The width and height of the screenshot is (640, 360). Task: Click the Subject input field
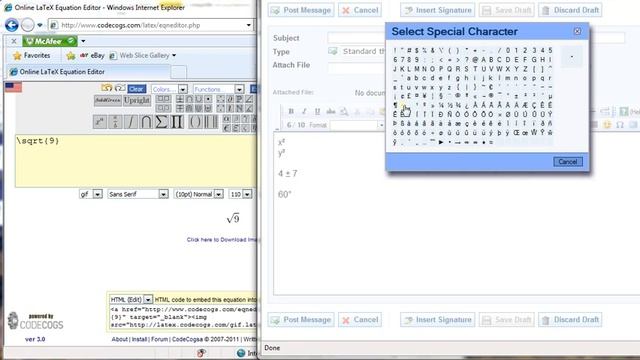(x=476, y=38)
